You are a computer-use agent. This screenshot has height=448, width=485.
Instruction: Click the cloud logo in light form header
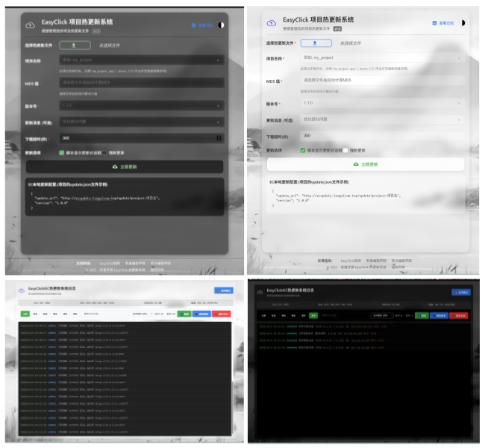coord(270,22)
